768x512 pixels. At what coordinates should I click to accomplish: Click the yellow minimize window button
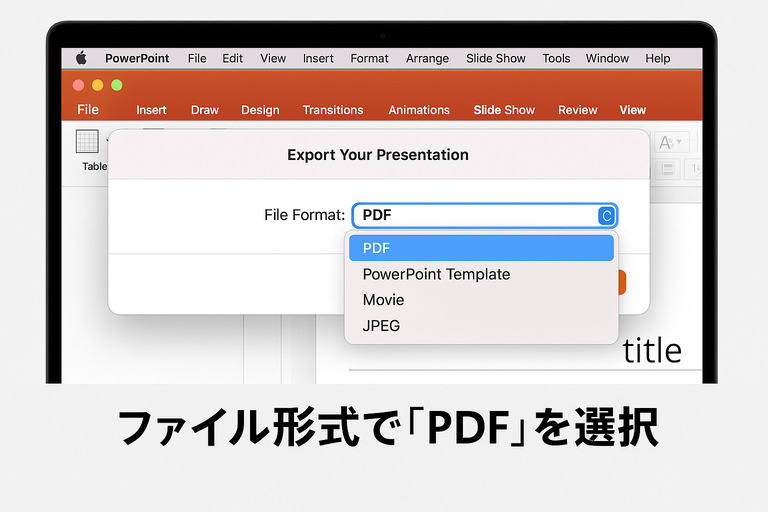pos(97,85)
